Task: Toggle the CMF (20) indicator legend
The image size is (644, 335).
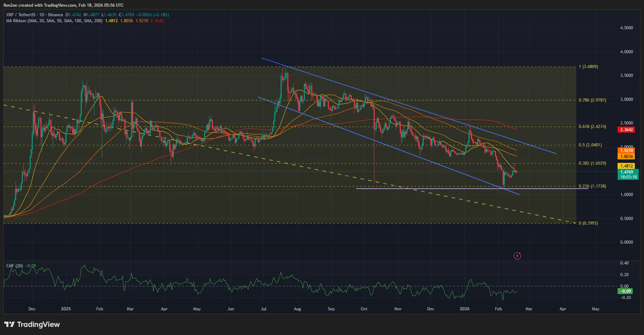Action: tap(14, 266)
